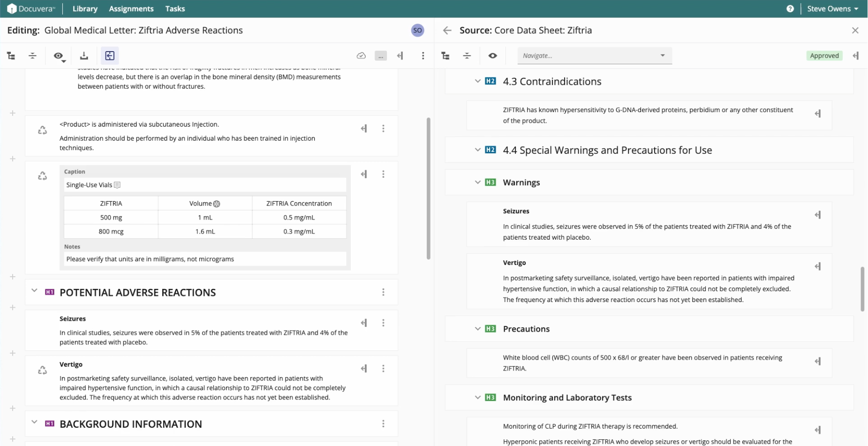Click arrow icon on subcutaneous injection block

click(364, 129)
